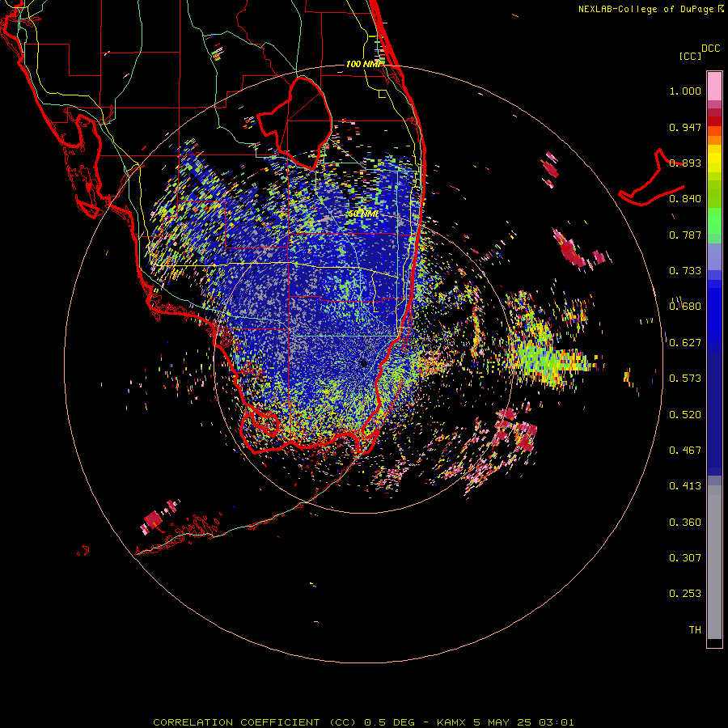Click the 0.307 scale value
Viewport: 728px width, 728px height.
click(x=685, y=558)
